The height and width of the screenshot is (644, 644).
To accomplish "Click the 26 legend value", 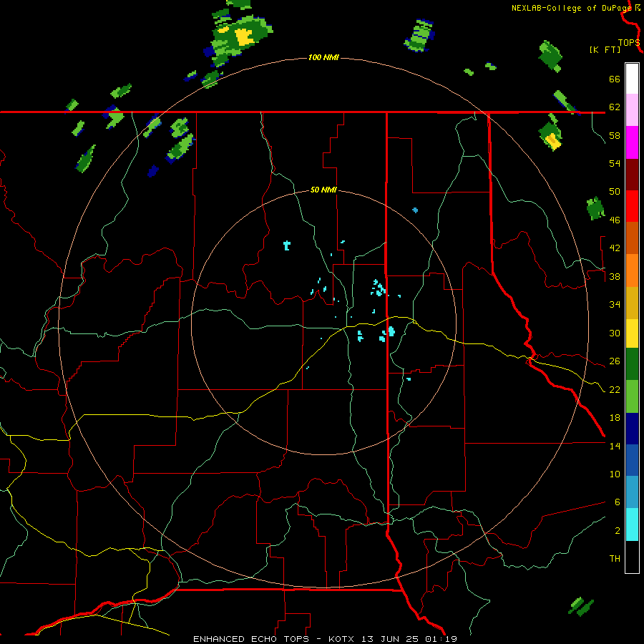I will pyautogui.click(x=615, y=361).
